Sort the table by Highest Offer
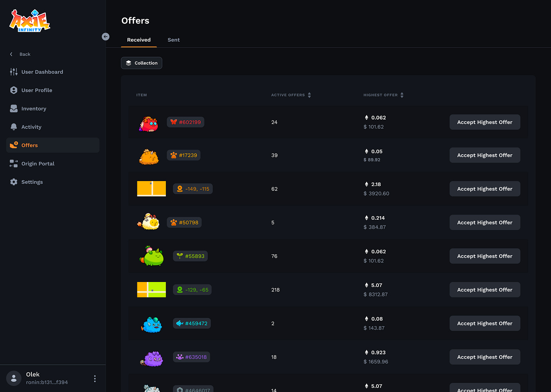Image resolution: width=551 pixels, height=392 pixels. (402, 95)
